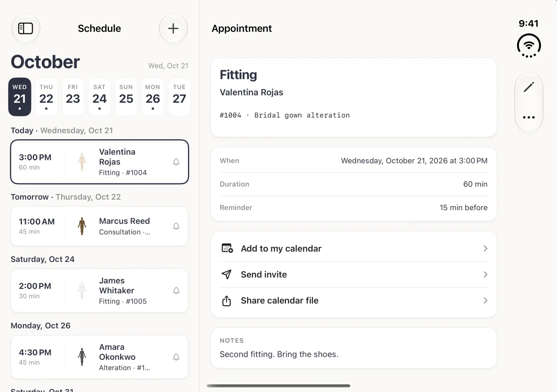Select Friday 23 in the week strip
The image size is (557, 392).
[x=73, y=97]
